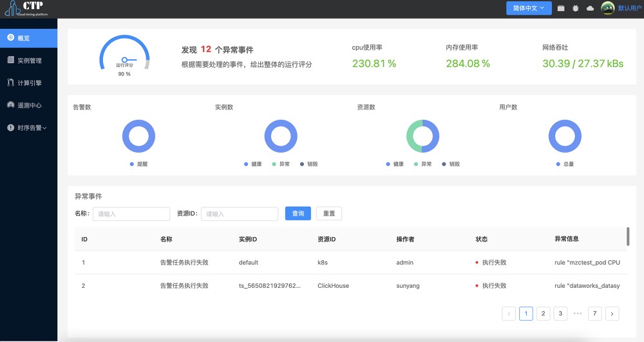Click the 30.39 / 27.37 kBs value
This screenshot has height=342, width=644.
(x=583, y=64)
